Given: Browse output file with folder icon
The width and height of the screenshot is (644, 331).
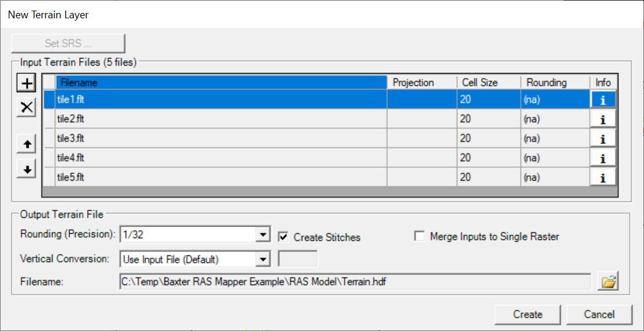Looking at the screenshot, I should coord(609,282).
